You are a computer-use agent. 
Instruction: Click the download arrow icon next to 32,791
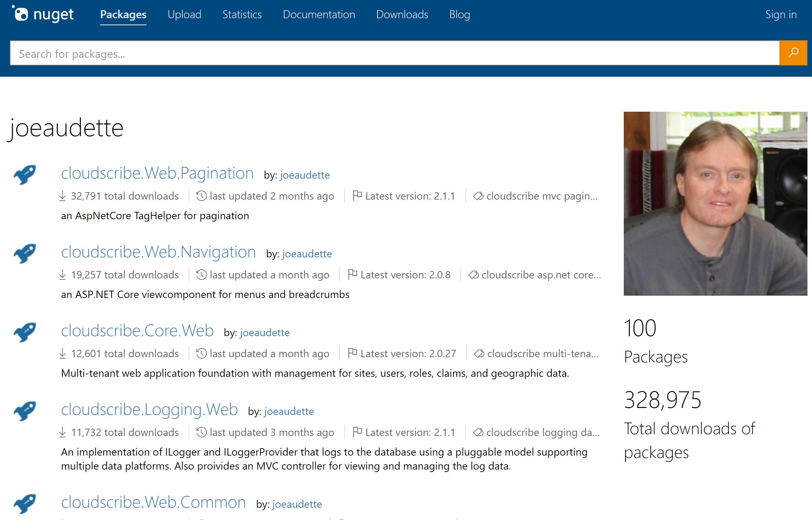(x=63, y=196)
